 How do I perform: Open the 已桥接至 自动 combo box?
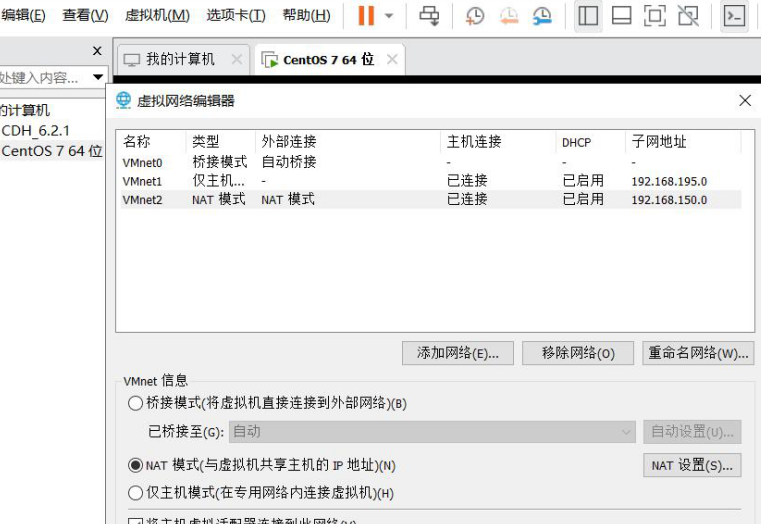[432, 431]
